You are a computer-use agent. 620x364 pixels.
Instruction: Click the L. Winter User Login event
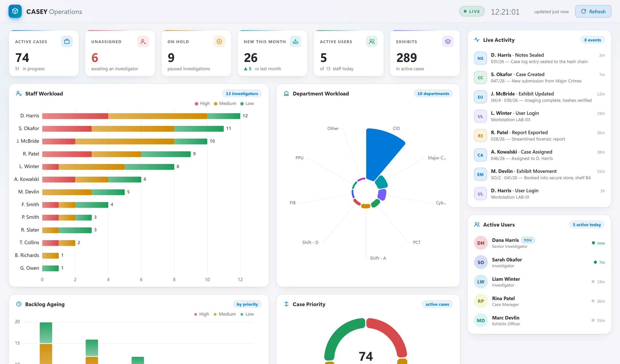pyautogui.click(x=539, y=116)
